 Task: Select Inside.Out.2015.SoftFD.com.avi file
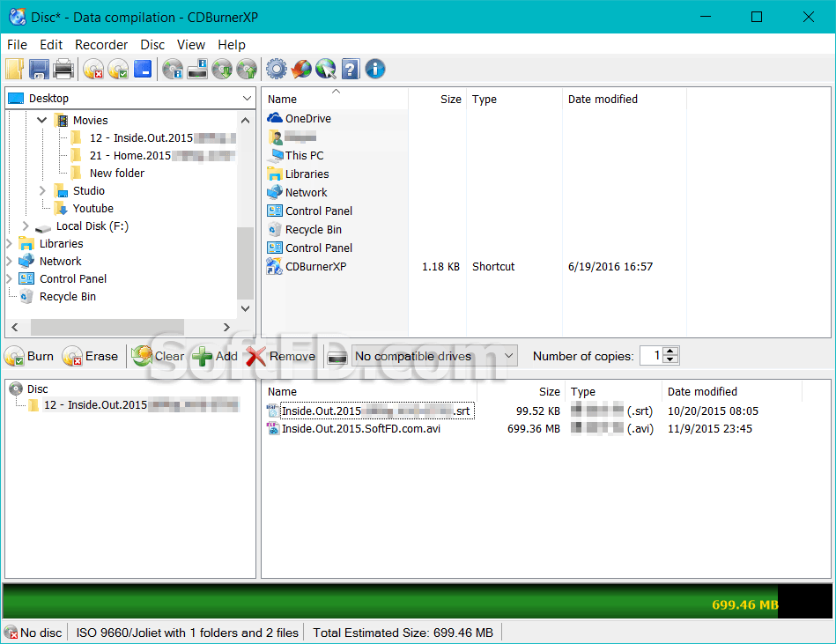(354, 429)
